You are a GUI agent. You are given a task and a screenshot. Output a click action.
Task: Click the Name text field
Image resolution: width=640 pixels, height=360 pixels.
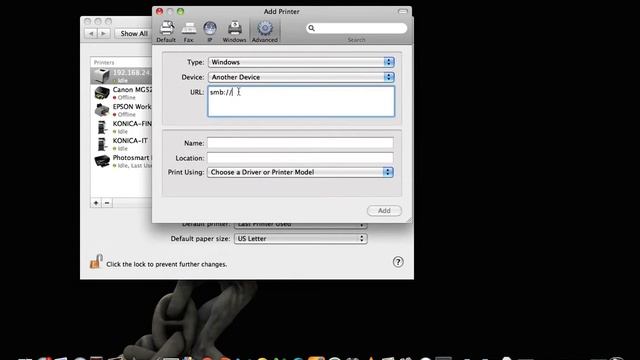pyautogui.click(x=300, y=143)
